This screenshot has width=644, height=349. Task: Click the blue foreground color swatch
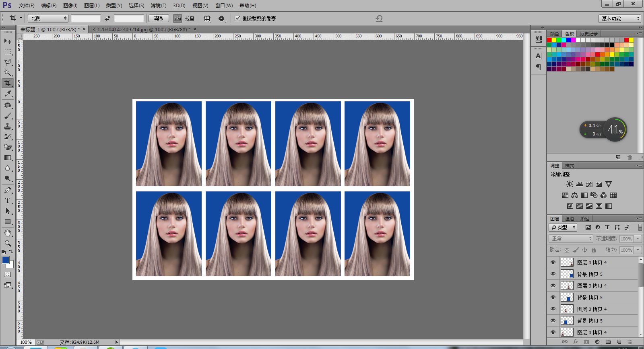click(x=6, y=260)
